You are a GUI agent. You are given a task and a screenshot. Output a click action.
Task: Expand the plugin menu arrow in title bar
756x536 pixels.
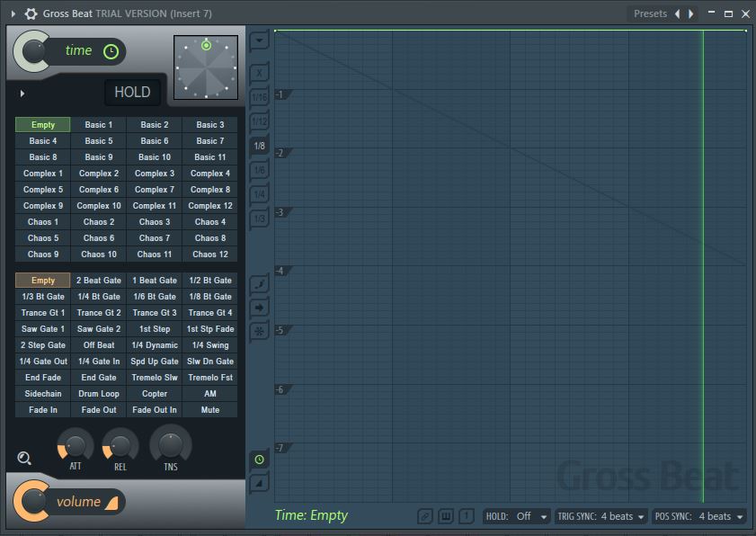13,13
